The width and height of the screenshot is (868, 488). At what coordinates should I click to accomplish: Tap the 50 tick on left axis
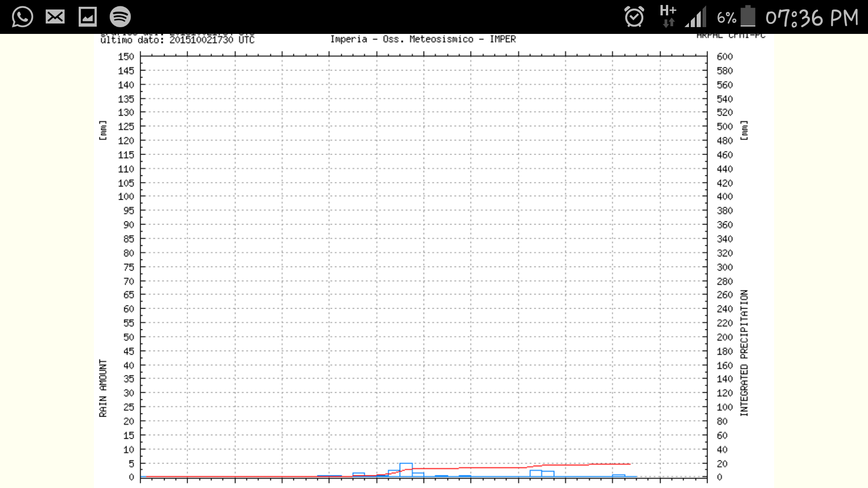[129, 337]
